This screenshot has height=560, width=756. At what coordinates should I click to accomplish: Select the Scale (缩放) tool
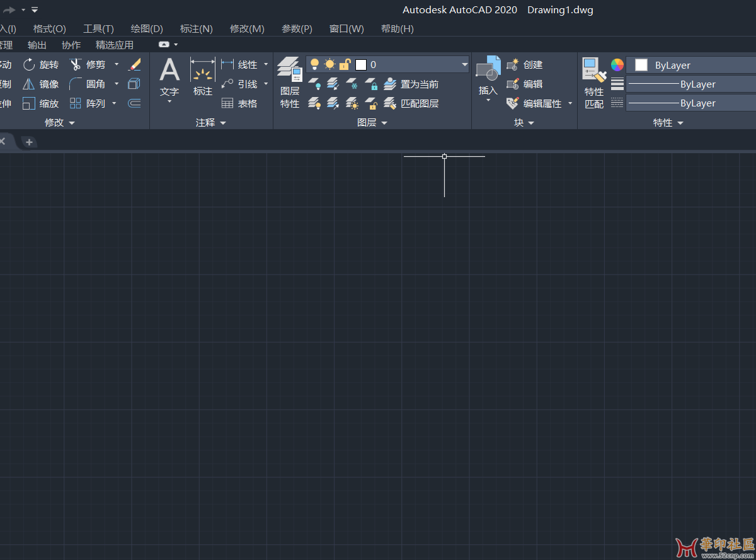[x=40, y=103]
